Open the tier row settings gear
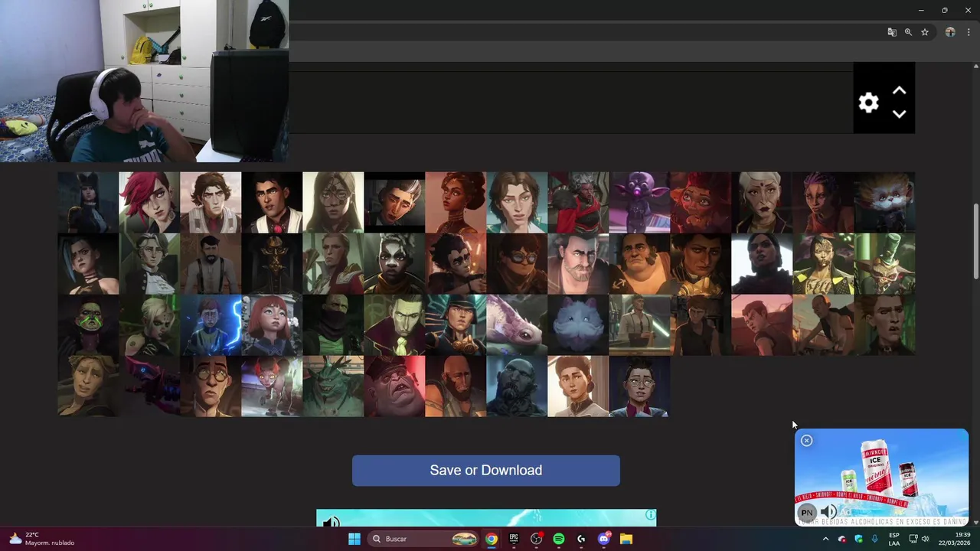 (x=868, y=103)
